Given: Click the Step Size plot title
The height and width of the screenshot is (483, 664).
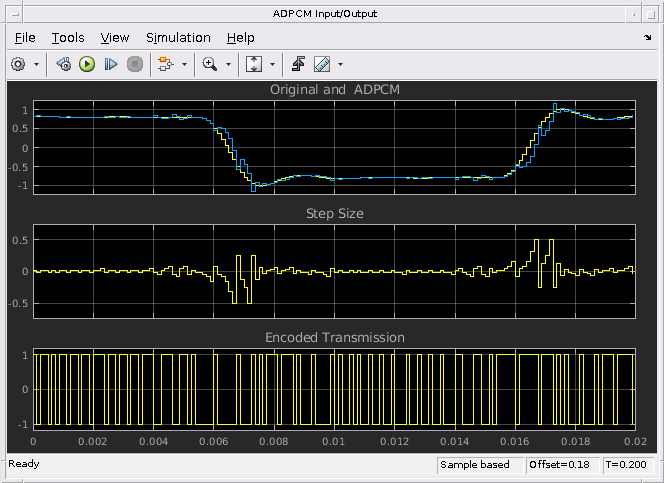Looking at the screenshot, I should coord(335,213).
